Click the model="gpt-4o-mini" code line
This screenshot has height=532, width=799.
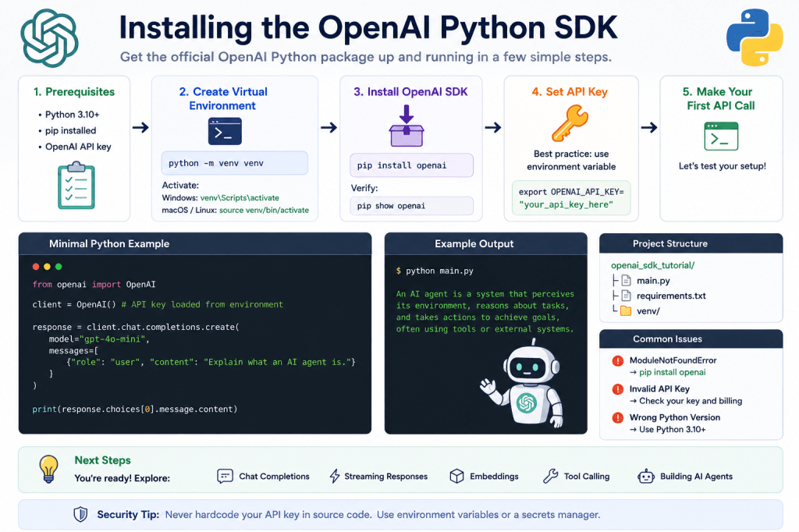coord(99,339)
